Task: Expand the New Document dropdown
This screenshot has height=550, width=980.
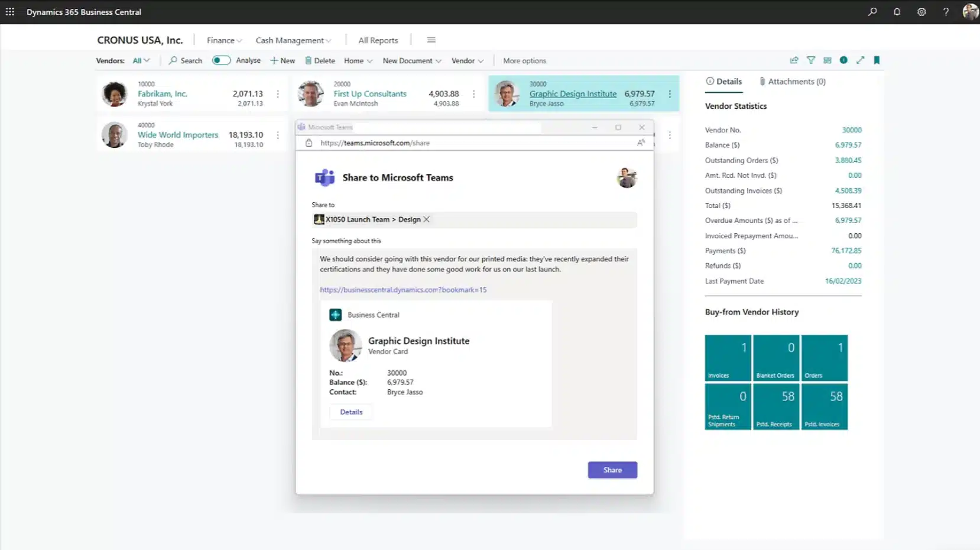Action: click(x=412, y=60)
